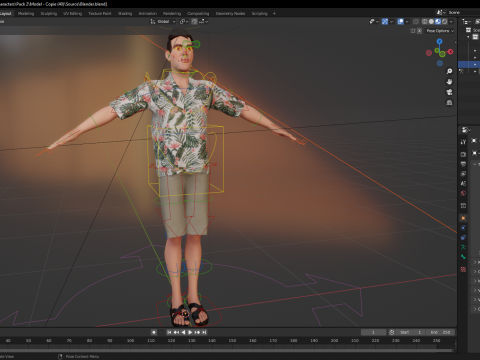Screen dimensions: 480x360
Task: Open the Output properties tab icon
Action: tap(463, 164)
